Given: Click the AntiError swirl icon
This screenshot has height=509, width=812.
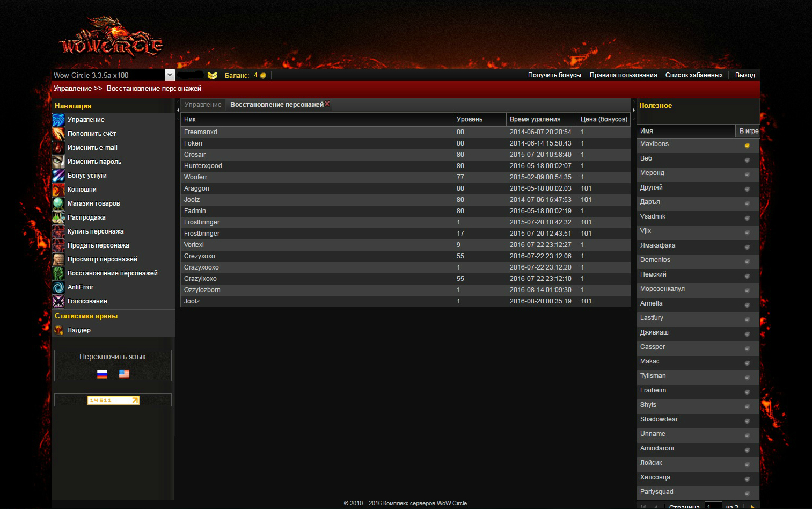Looking at the screenshot, I should click(58, 287).
